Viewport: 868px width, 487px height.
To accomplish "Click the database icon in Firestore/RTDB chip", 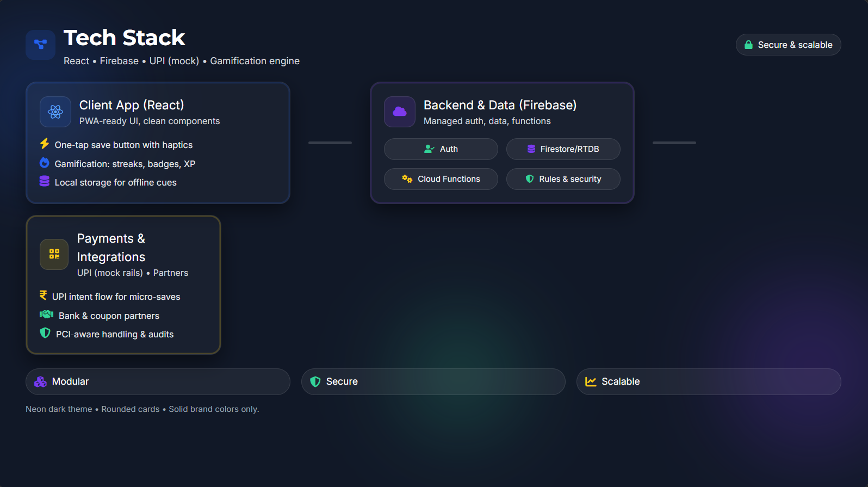I will 531,149.
